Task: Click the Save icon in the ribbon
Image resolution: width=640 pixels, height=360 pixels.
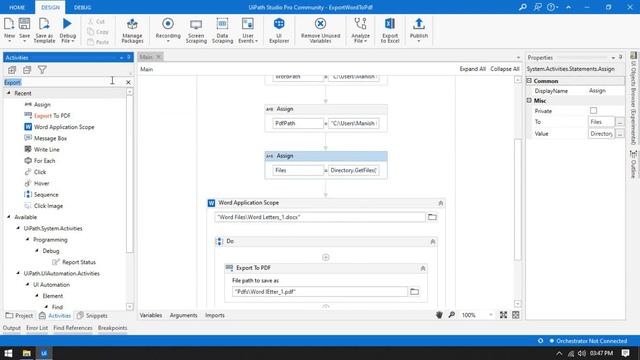Action: 24,24
